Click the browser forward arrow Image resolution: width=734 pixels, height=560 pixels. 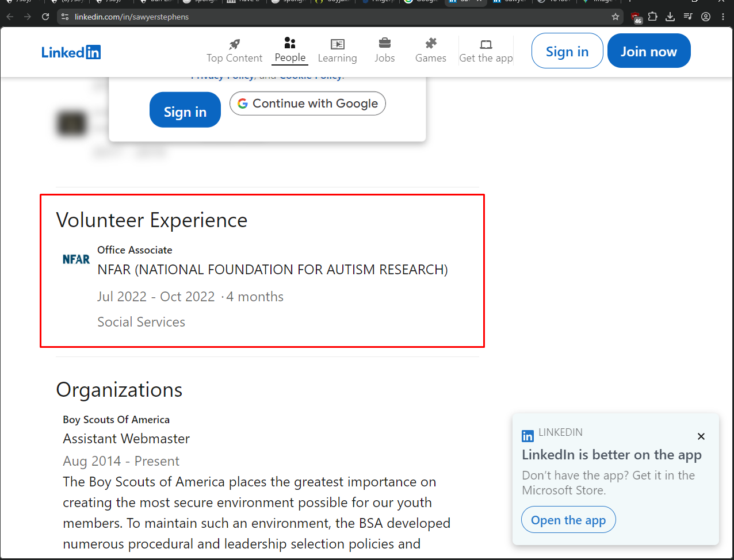(28, 17)
